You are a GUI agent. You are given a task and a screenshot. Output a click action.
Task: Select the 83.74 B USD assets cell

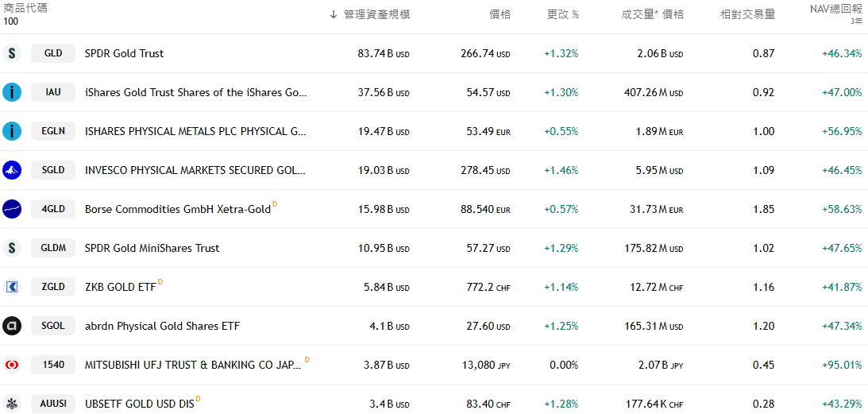pyautogui.click(x=384, y=54)
